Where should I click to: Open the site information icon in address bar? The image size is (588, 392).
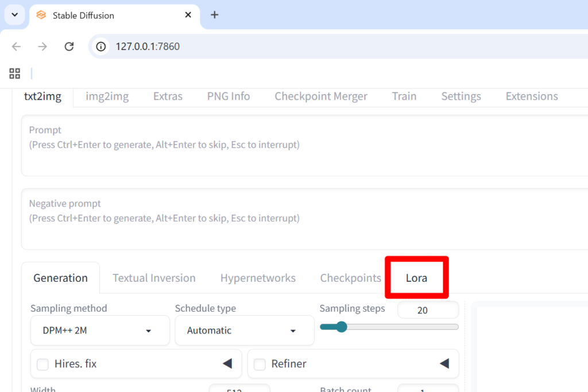101,46
